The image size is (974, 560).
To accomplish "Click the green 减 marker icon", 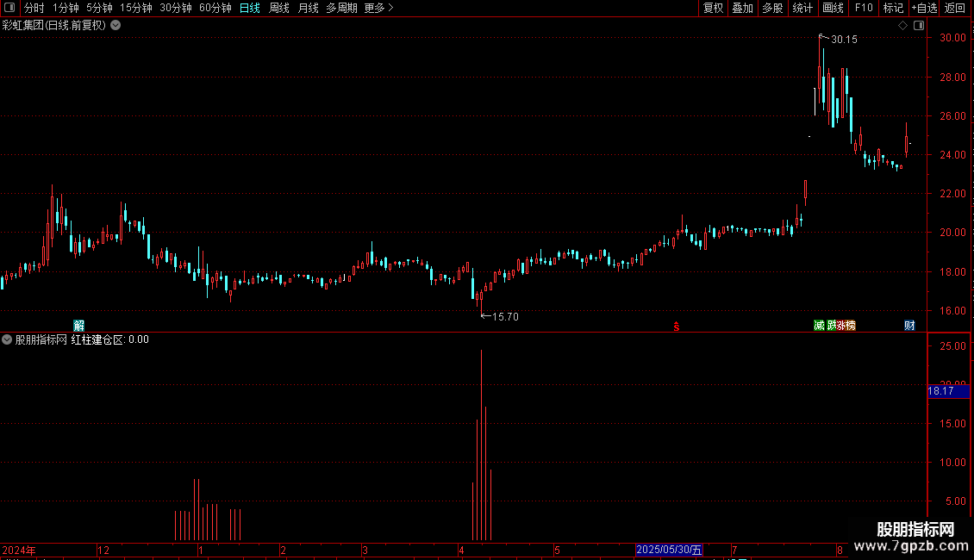I will [820, 326].
